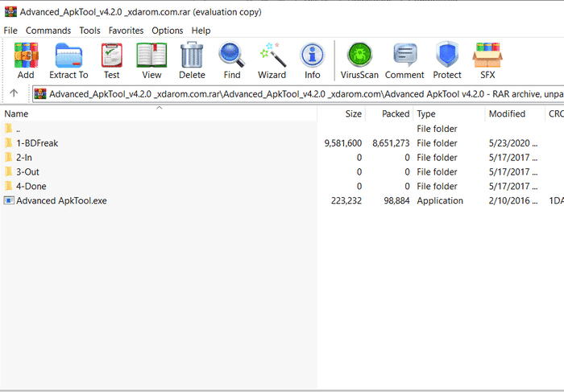Open the Find magnifier tool
Image resolution: width=564 pixels, height=392 pixels.
click(232, 55)
